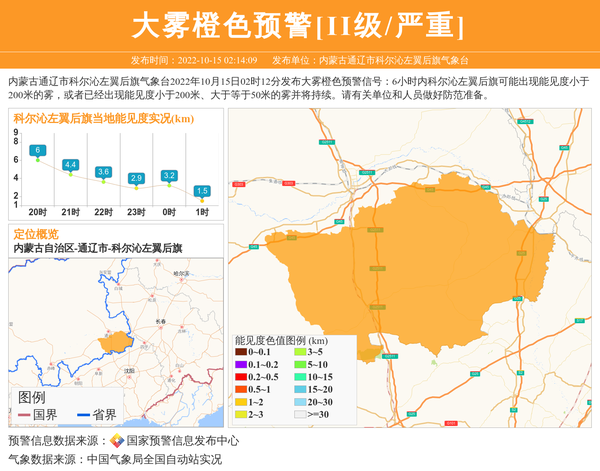Image resolution: width=600 pixels, height=471 pixels.
Task: Click the 6 km marker at 20时
Action: coord(37,151)
